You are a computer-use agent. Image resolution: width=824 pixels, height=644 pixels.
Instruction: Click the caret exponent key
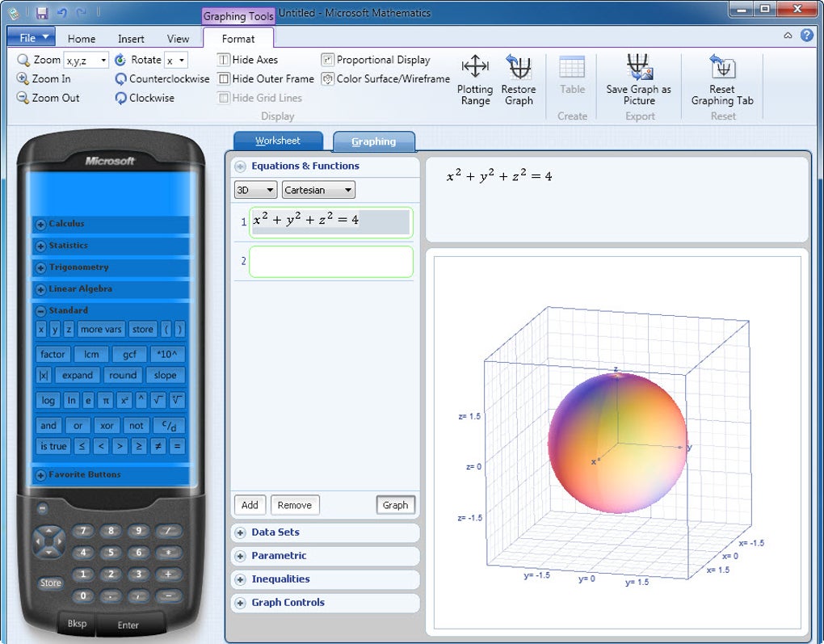(x=141, y=401)
